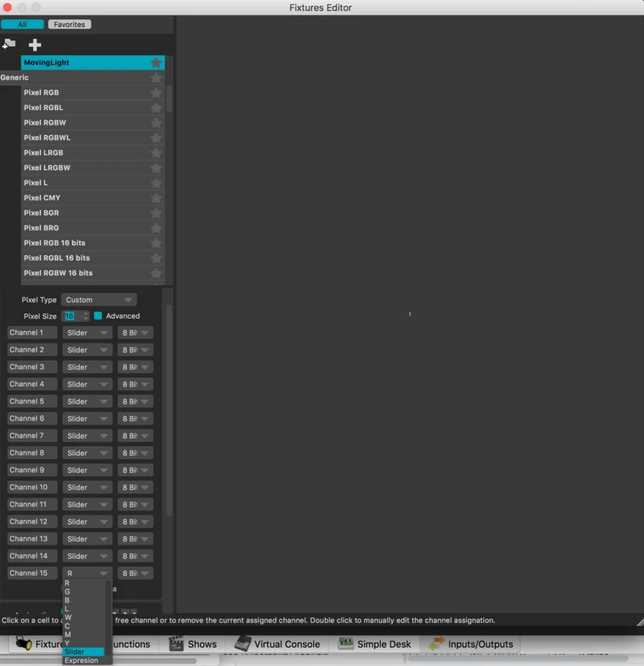This screenshot has width=644, height=666.
Task: Click the Inputs/Outputs tab icon
Action: tap(436, 643)
